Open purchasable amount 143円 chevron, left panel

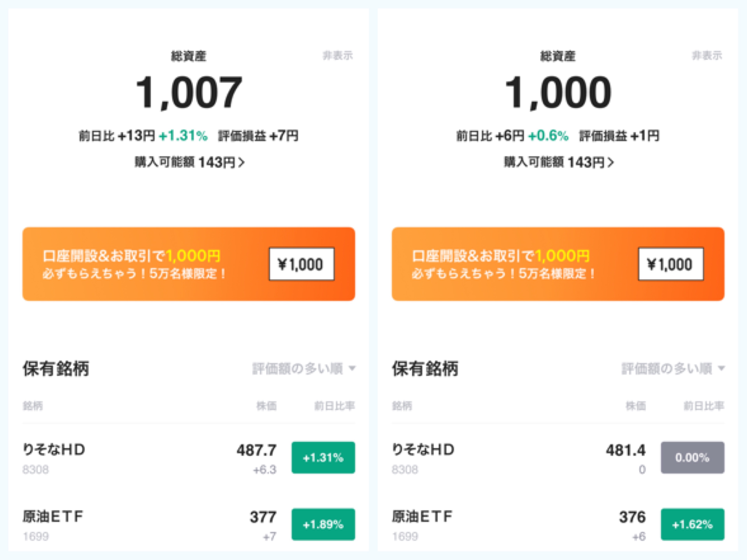tap(241, 163)
